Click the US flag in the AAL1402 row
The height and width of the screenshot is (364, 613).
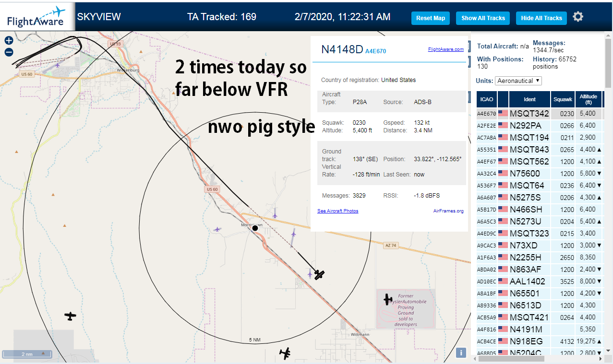503,282
